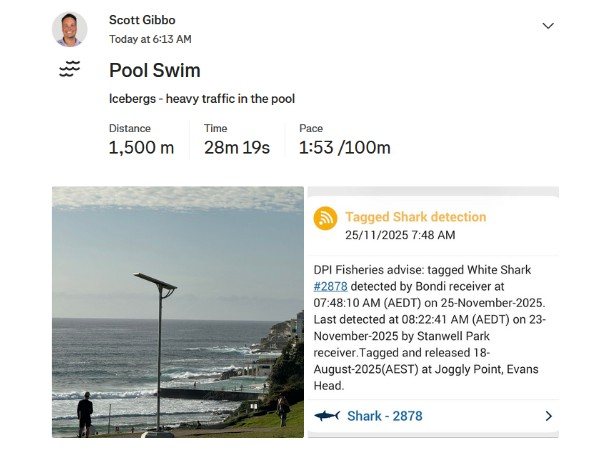600x450 pixels.
Task: Click the 1,500 m distance stat
Action: (x=141, y=148)
